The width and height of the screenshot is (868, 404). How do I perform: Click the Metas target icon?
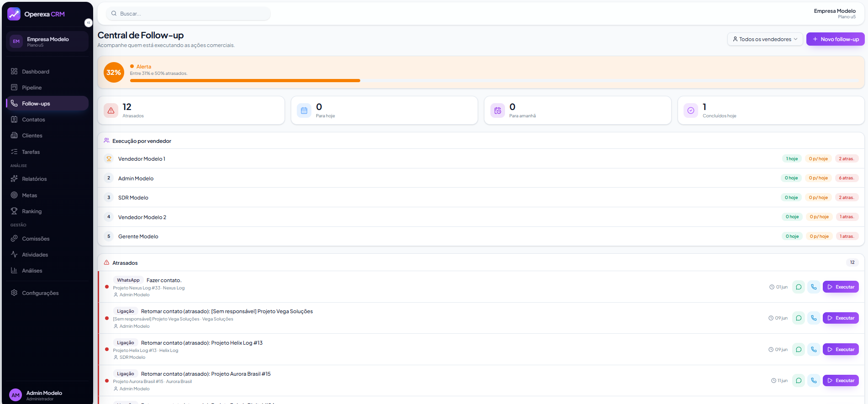[x=14, y=195]
